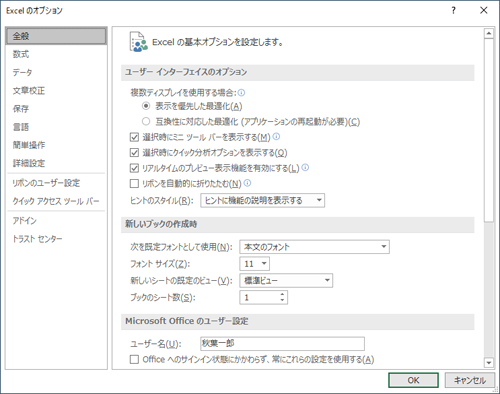The width and height of the screenshot is (500, 394).
Task: Select 文章校正 category in sidebar
Action: tap(56, 90)
